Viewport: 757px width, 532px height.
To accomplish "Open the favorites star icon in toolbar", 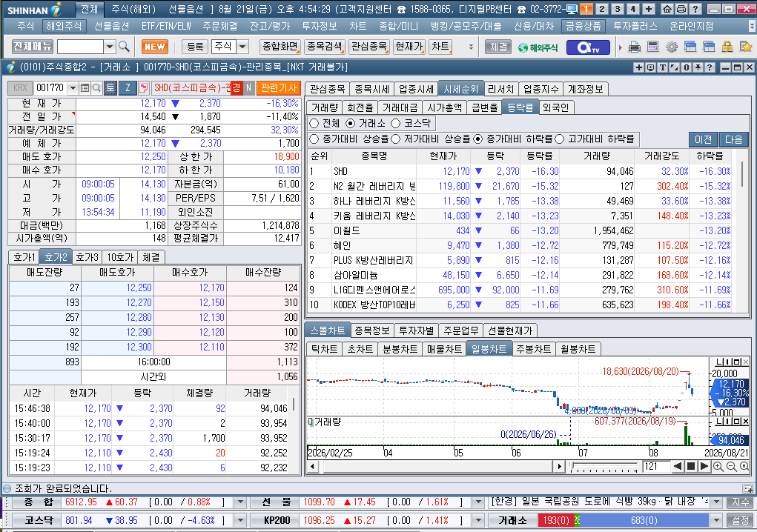I will pyautogui.click(x=745, y=47).
